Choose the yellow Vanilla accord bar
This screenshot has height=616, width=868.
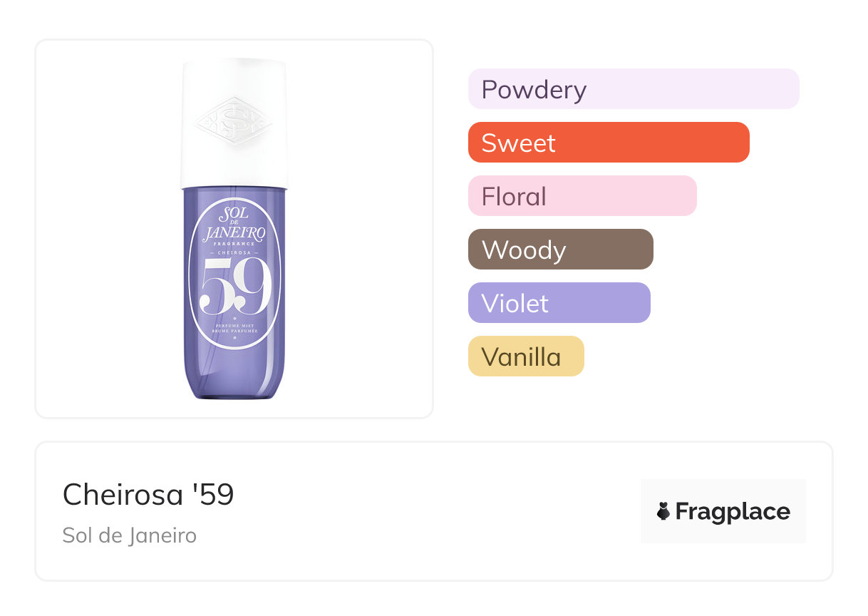coord(525,356)
